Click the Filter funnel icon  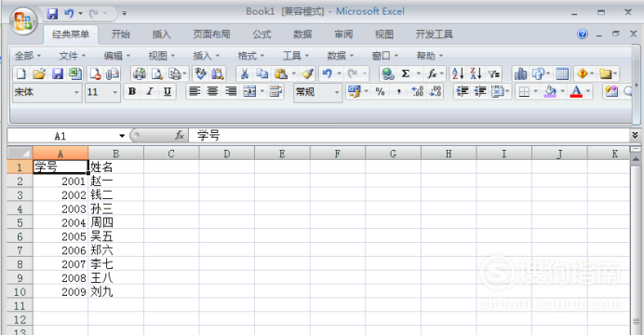(493, 74)
